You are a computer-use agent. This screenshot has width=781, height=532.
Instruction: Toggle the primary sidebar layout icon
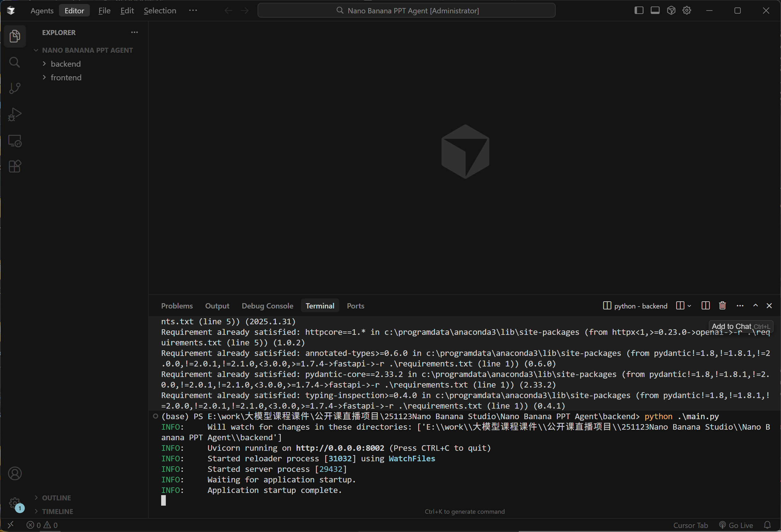coord(639,11)
